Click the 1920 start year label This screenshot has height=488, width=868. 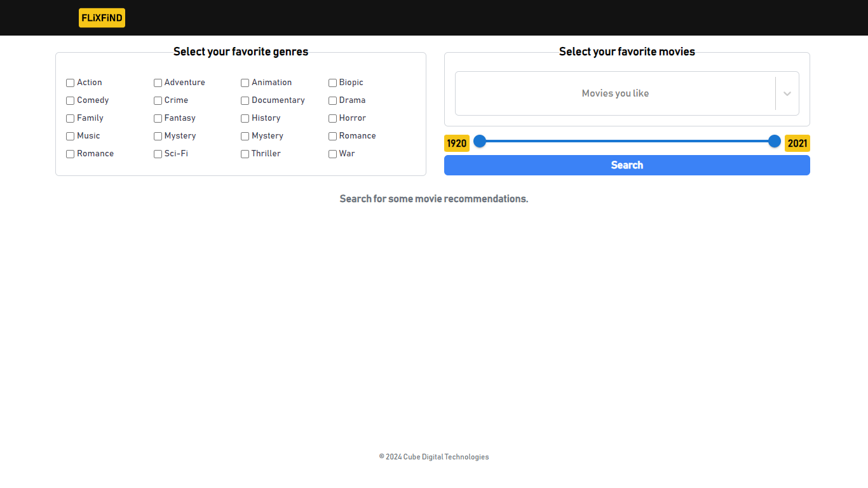[457, 144]
